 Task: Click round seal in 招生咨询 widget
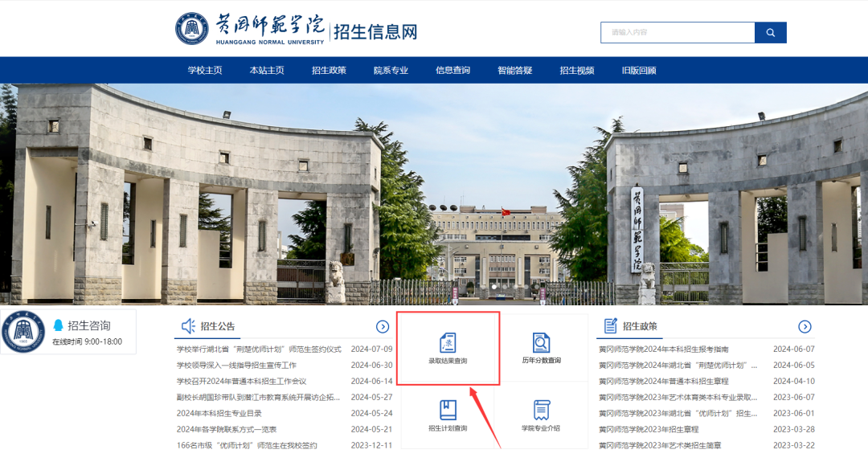23,332
